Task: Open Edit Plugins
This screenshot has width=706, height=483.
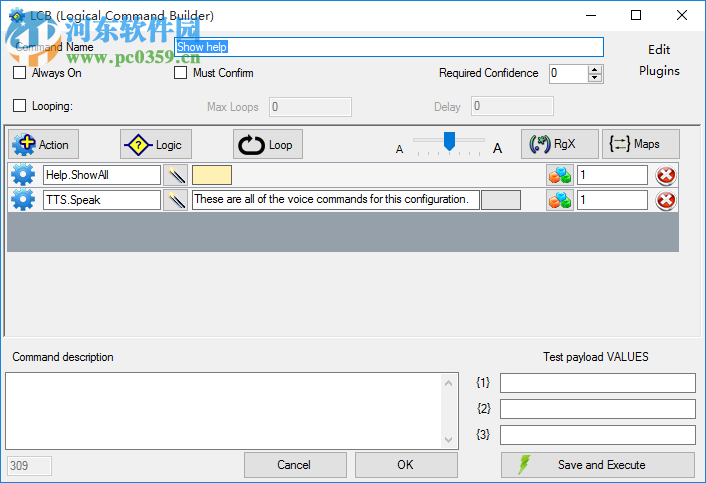Action: pos(659,60)
